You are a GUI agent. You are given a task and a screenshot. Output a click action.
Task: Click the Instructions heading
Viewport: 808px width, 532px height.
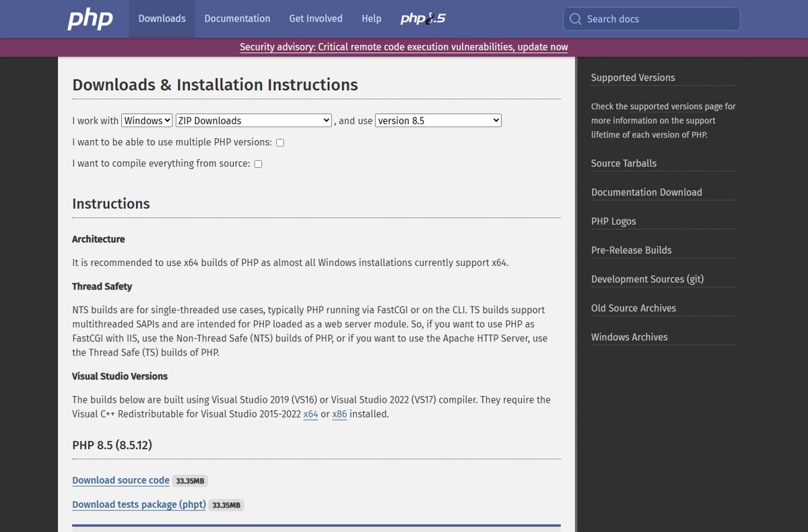[x=111, y=203]
